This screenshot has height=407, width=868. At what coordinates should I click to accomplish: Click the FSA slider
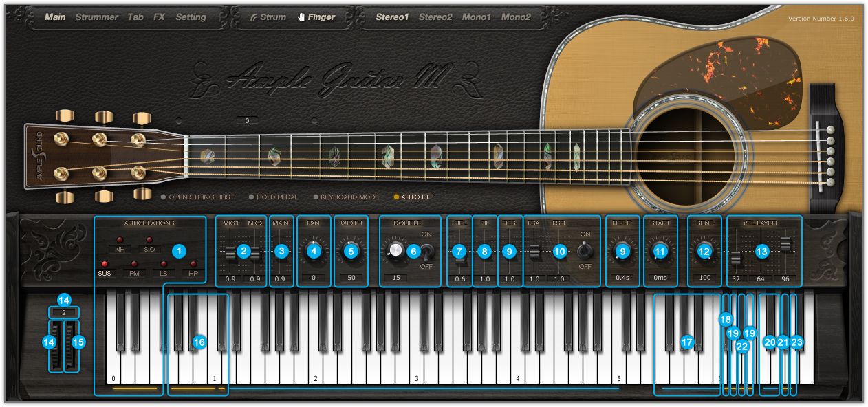(534, 252)
